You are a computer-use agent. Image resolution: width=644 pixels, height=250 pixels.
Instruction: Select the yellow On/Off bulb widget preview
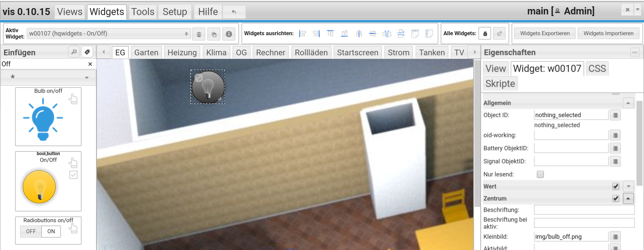click(40, 187)
